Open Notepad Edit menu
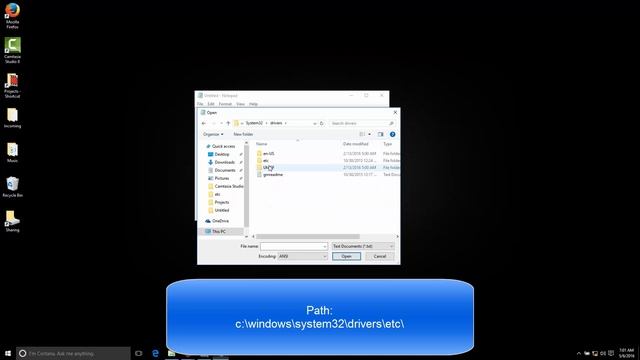This screenshot has width=640, height=360. pyautogui.click(x=211, y=104)
